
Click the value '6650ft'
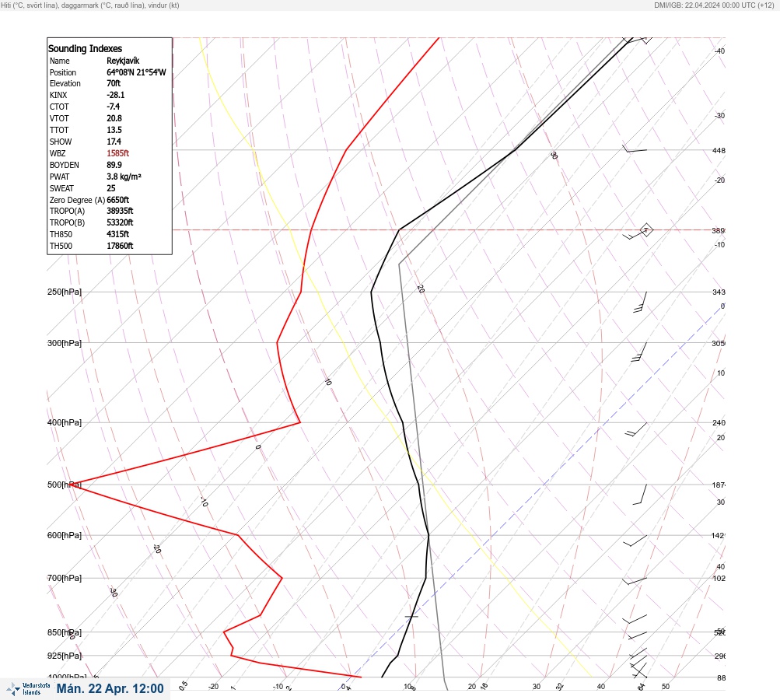click(118, 200)
